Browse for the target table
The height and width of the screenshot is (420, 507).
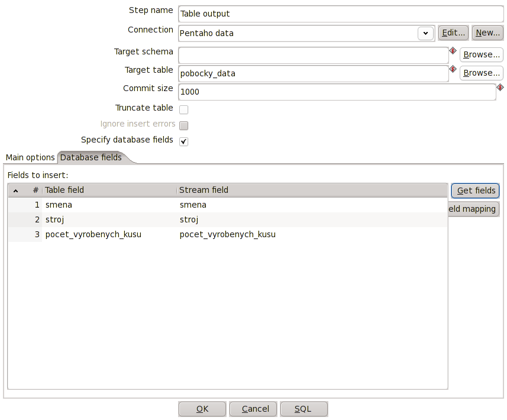pyautogui.click(x=481, y=73)
